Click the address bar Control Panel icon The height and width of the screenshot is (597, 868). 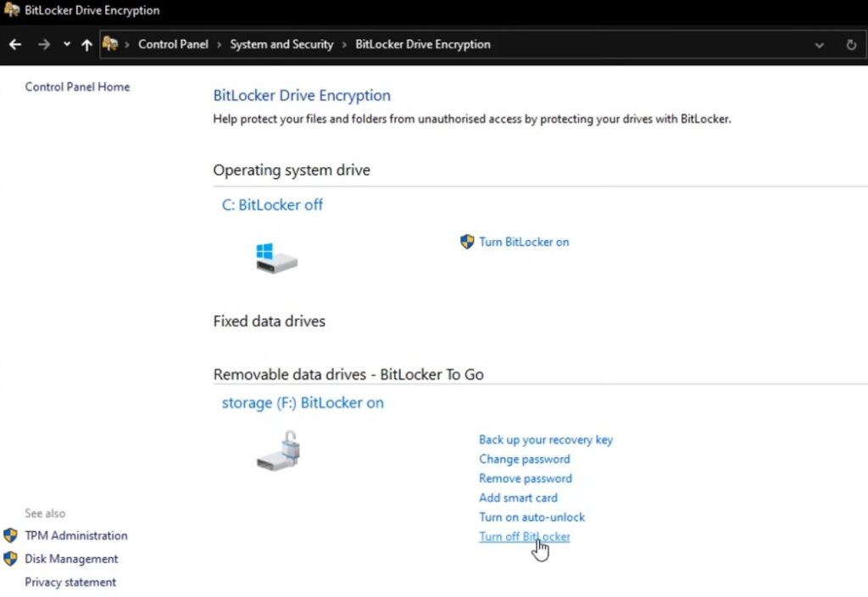[110, 44]
